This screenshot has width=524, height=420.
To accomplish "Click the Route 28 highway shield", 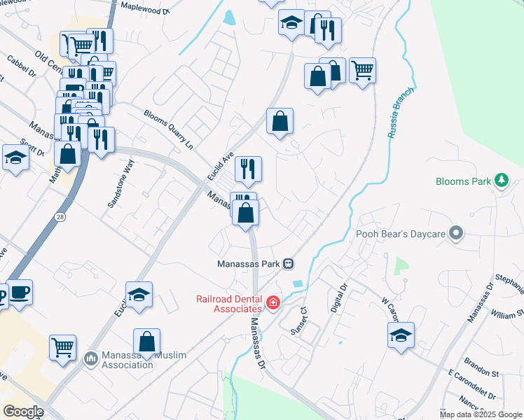I will 60,217.
